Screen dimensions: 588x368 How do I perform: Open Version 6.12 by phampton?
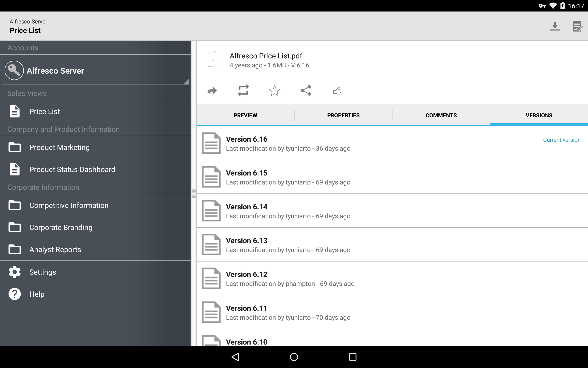(392, 279)
